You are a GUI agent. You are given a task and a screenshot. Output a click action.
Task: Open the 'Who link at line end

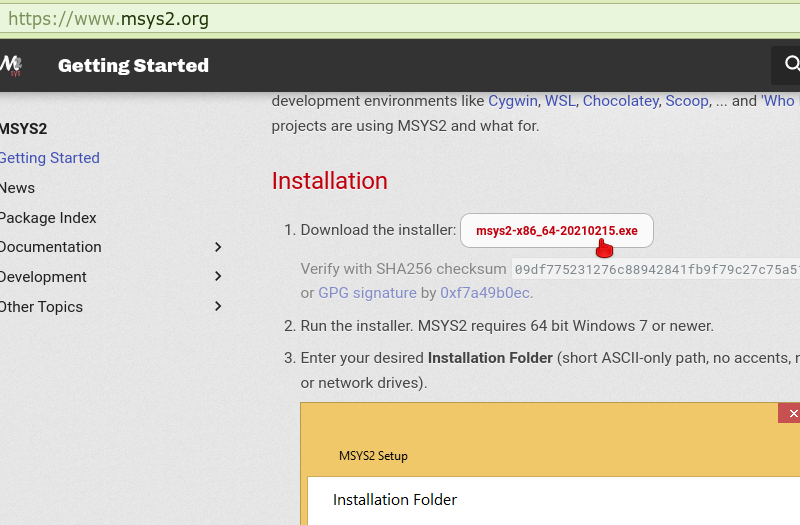click(x=779, y=101)
